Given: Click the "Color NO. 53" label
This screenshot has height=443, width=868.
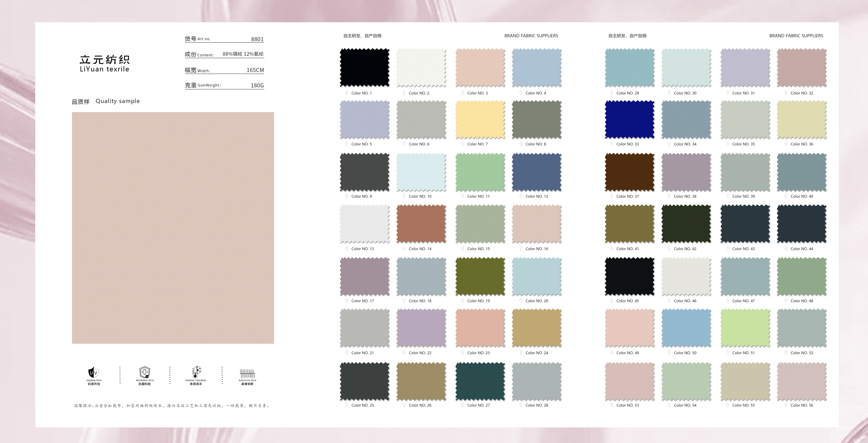Looking at the screenshot, I should [x=627, y=405].
